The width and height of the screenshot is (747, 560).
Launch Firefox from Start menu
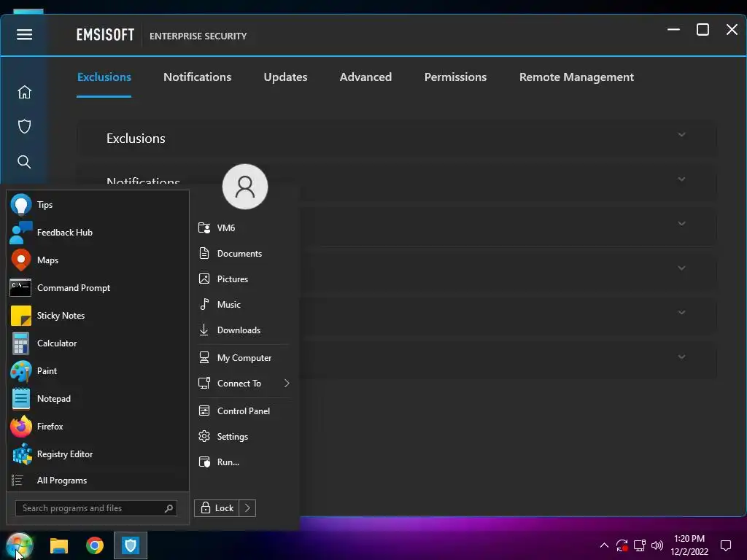click(x=98, y=426)
